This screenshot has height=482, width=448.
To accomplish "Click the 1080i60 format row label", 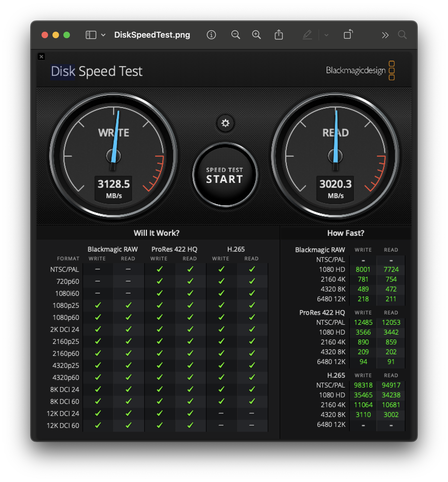I will pyautogui.click(x=67, y=293).
